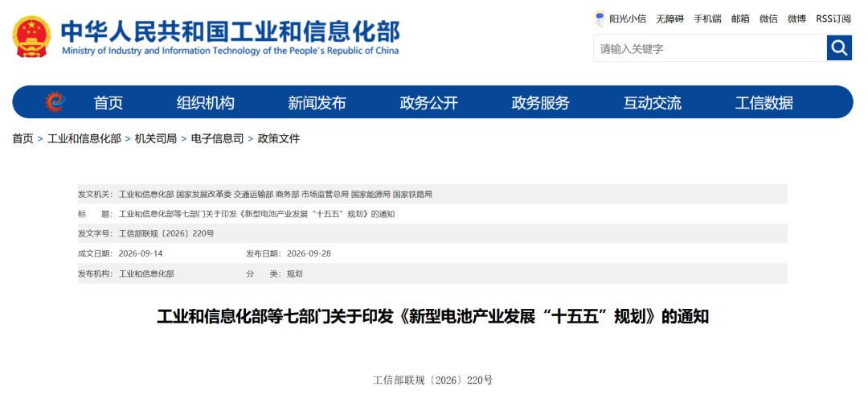The width and height of the screenshot is (868, 403).
Task: Select 发布日期 value 2026-09-28
Action: (309, 253)
